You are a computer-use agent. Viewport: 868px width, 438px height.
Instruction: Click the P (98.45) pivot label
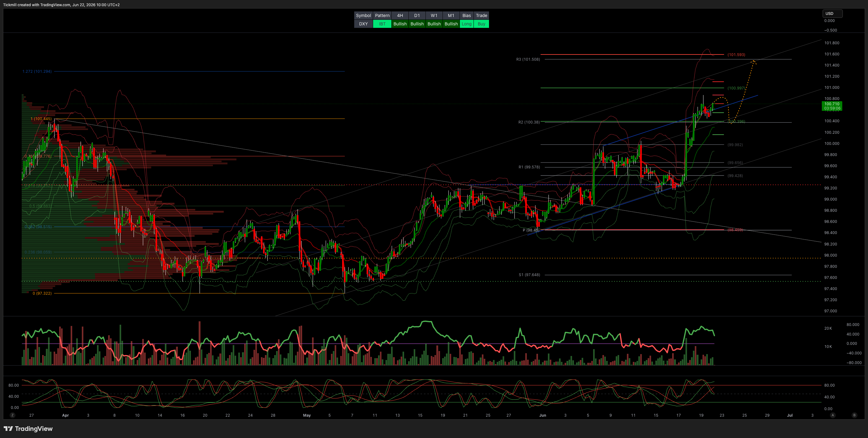531,230
